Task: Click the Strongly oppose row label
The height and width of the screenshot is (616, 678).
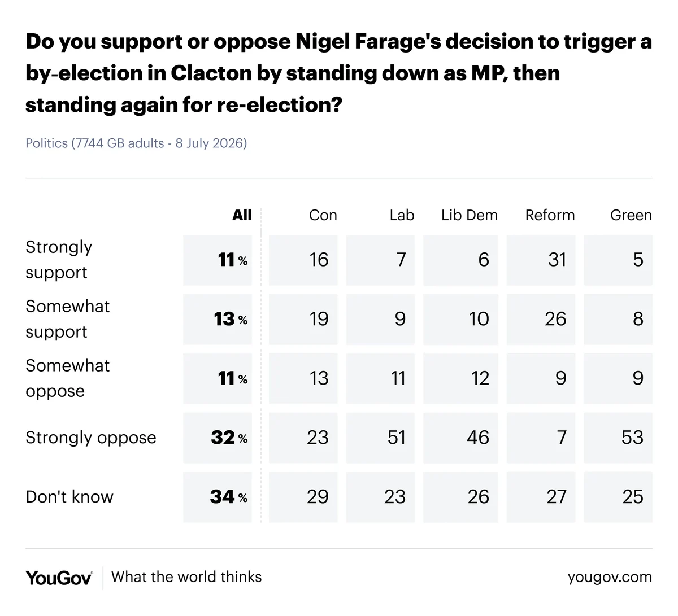Action: [x=91, y=438]
